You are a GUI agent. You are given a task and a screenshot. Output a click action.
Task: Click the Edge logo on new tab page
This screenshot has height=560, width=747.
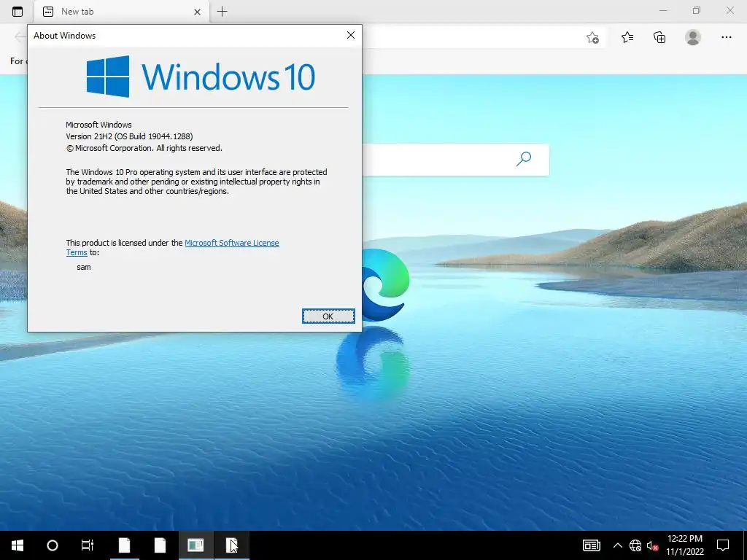(x=385, y=285)
